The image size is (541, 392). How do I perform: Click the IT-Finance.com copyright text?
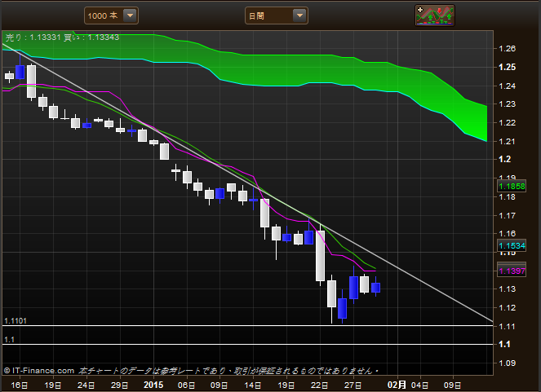point(39,371)
